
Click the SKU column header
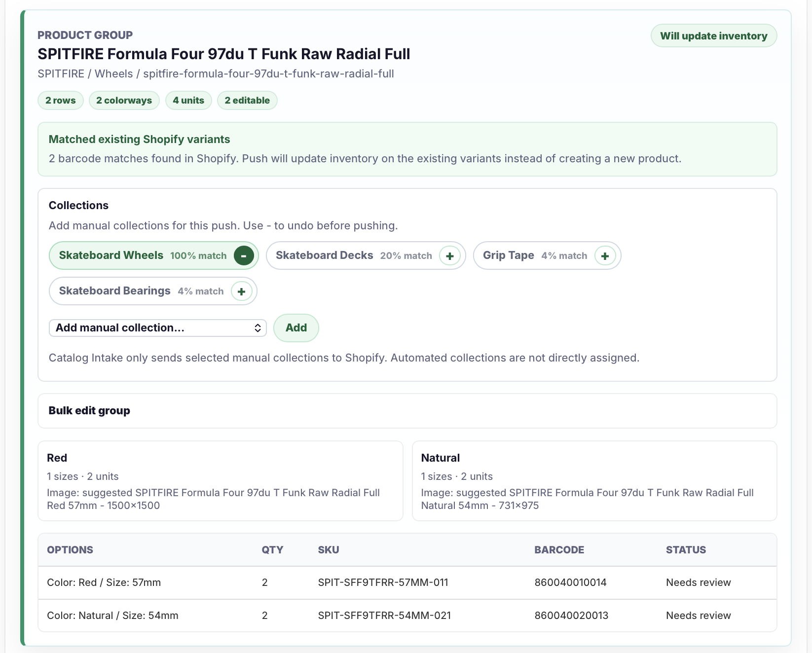click(x=329, y=550)
